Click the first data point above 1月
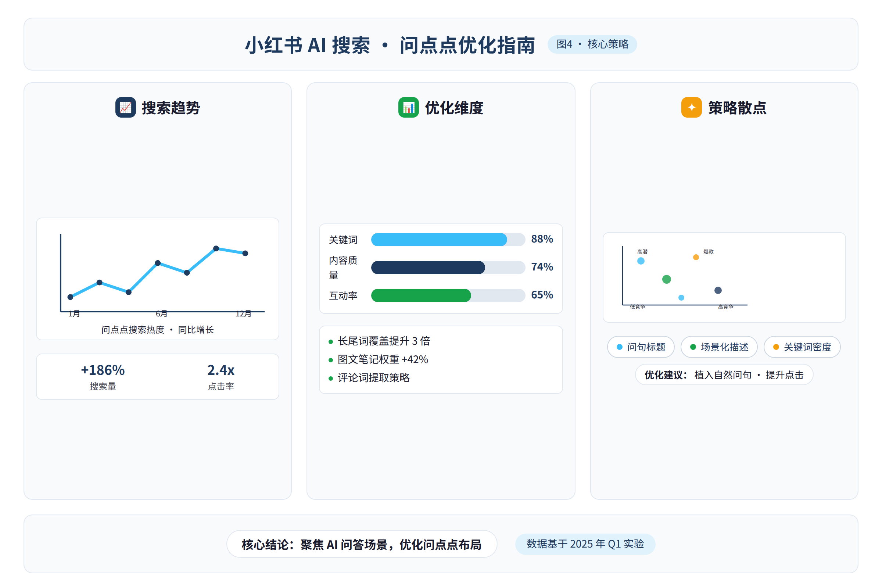Screen dimensions: 882x588 70,297
